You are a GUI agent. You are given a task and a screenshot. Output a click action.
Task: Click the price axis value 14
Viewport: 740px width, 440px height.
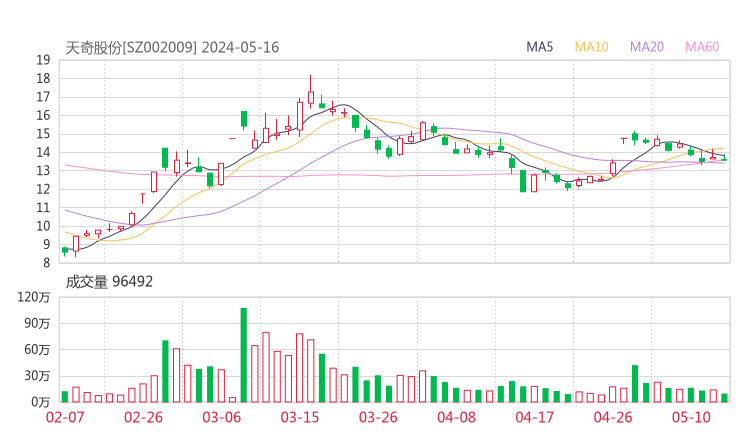[43, 152]
